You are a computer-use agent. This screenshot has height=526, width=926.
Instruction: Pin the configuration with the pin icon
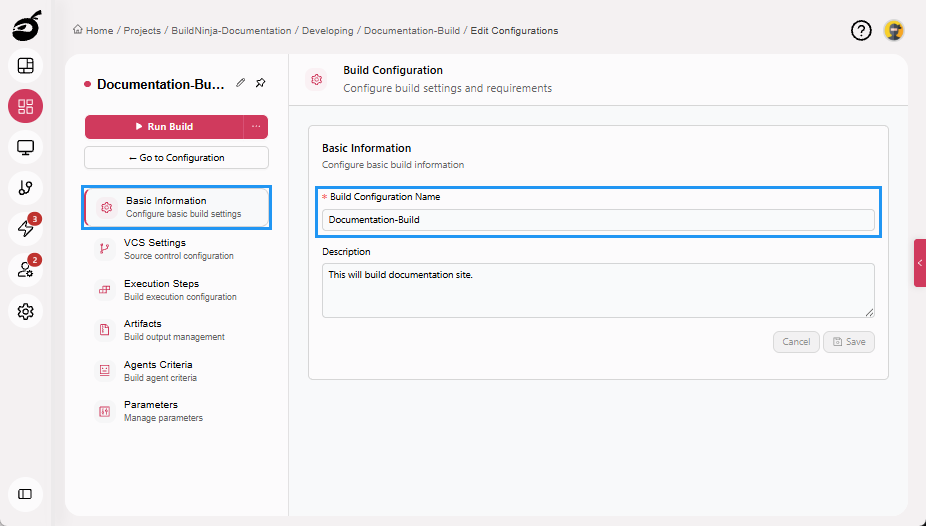[x=260, y=83]
